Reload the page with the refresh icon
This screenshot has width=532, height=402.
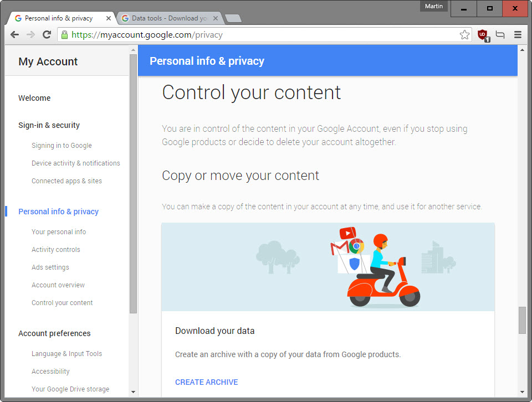pos(47,34)
